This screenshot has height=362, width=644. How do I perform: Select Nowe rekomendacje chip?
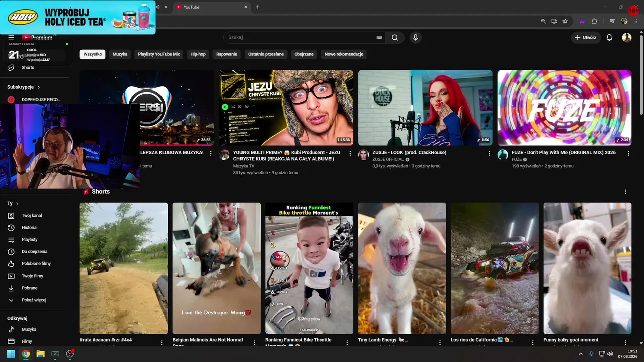click(344, 54)
